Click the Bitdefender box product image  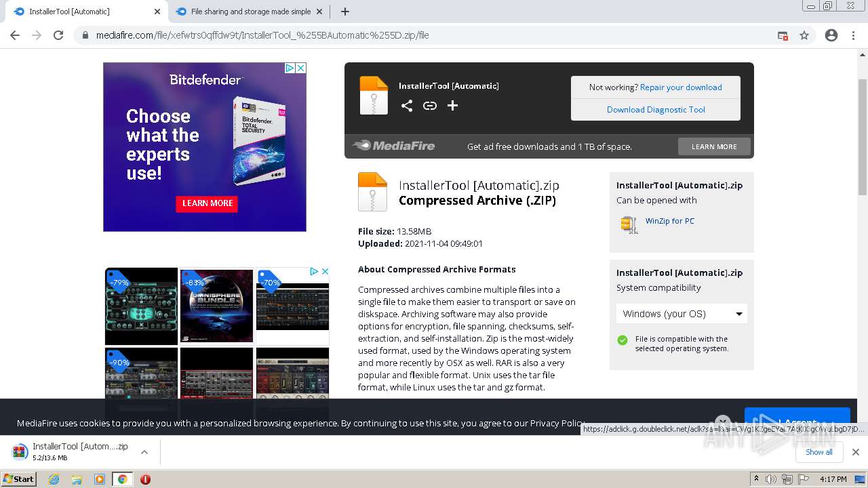[260, 140]
